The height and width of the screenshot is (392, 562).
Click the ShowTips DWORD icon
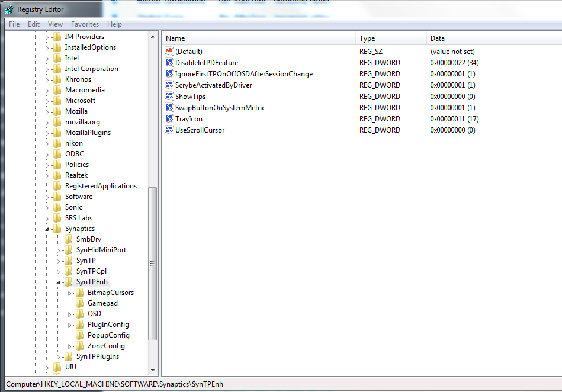(x=169, y=96)
